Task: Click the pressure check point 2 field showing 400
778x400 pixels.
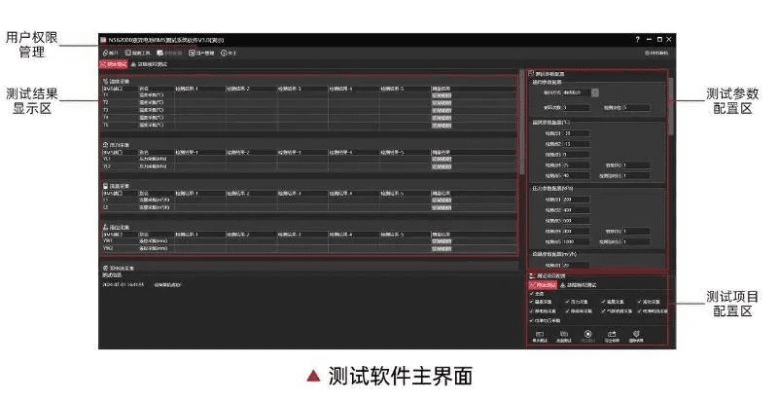Action: pos(576,210)
